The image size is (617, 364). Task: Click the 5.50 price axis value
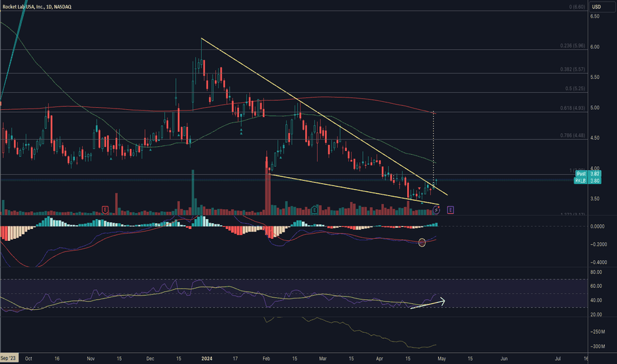594,77
